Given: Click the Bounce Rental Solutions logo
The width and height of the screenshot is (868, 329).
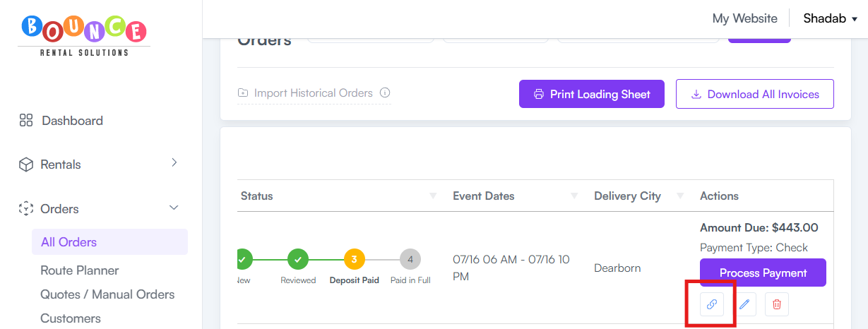Looking at the screenshot, I should pos(84,36).
